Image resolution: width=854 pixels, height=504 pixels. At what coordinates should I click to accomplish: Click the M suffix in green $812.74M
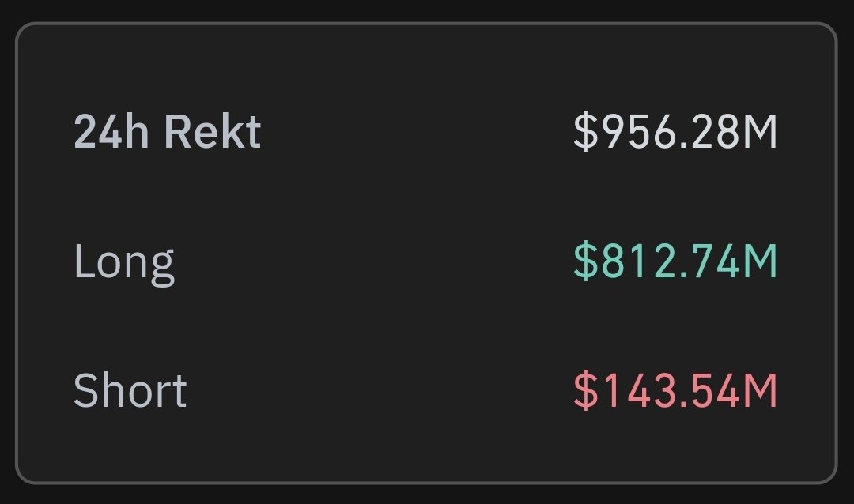coord(760,261)
